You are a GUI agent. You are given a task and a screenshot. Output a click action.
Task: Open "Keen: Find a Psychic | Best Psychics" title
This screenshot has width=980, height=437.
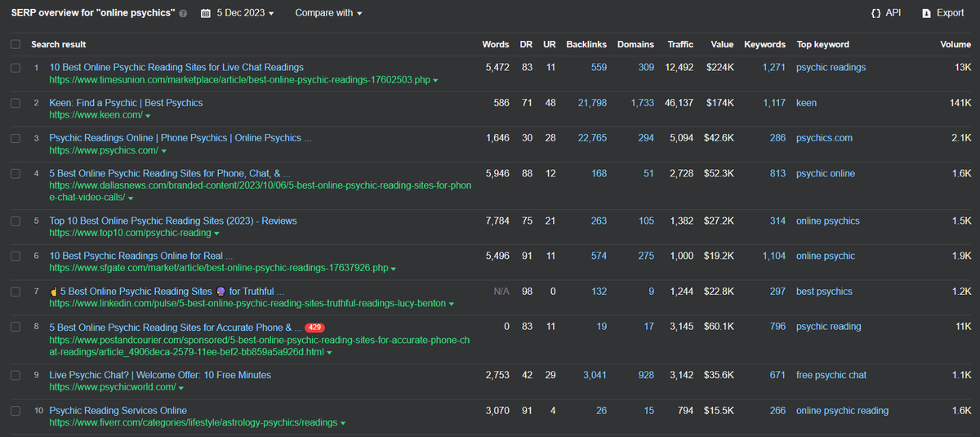coord(126,103)
